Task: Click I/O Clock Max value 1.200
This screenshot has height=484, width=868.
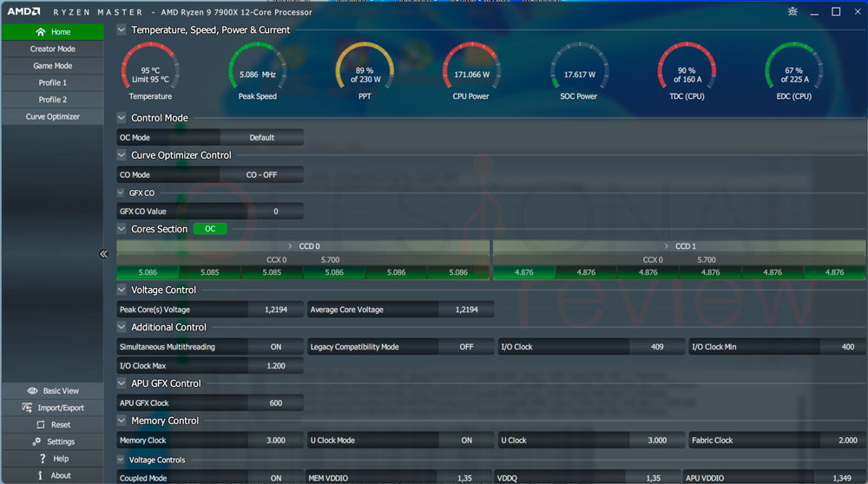Action: click(x=276, y=366)
